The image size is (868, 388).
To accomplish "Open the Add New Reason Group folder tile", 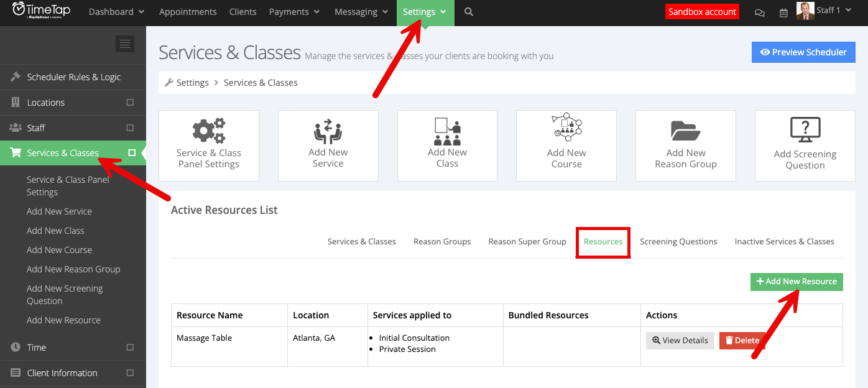I will [x=686, y=145].
